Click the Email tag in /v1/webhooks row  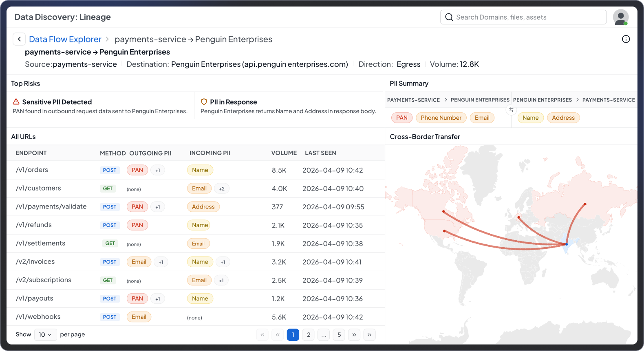[139, 317]
